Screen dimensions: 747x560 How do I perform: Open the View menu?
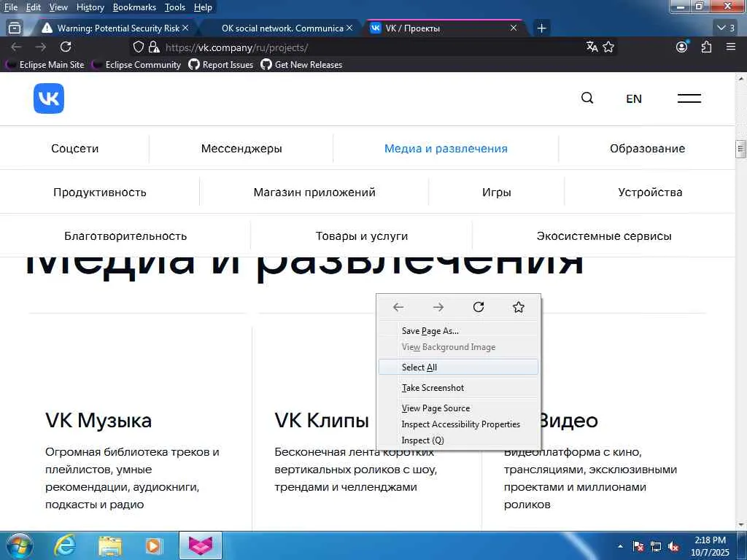pos(58,7)
